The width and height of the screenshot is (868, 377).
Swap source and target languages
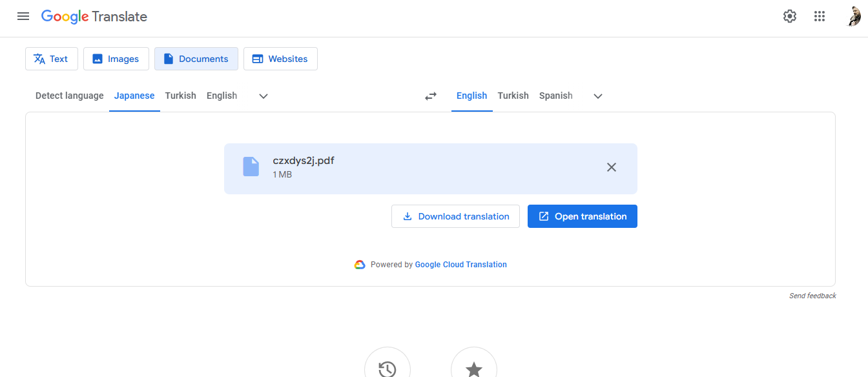[431, 96]
